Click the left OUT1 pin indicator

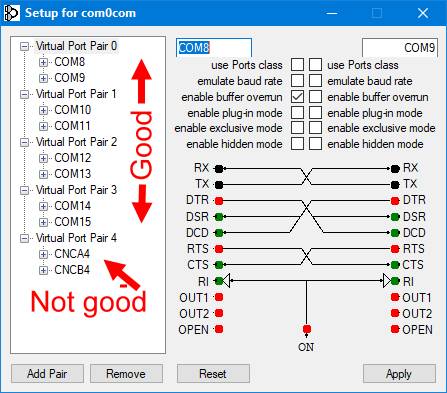tap(219, 297)
